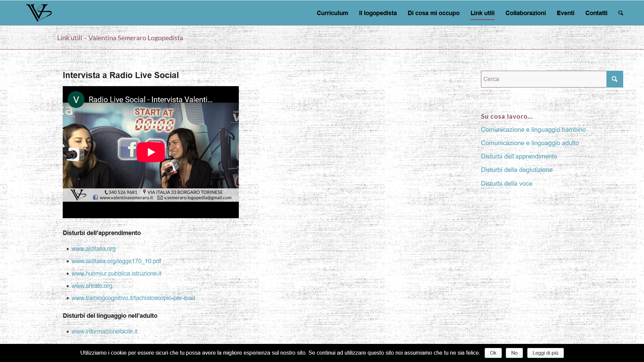Viewport: 644px width, 362px height.
Task: Open the tachistoscopio-per-ipad link
Action: (133, 298)
